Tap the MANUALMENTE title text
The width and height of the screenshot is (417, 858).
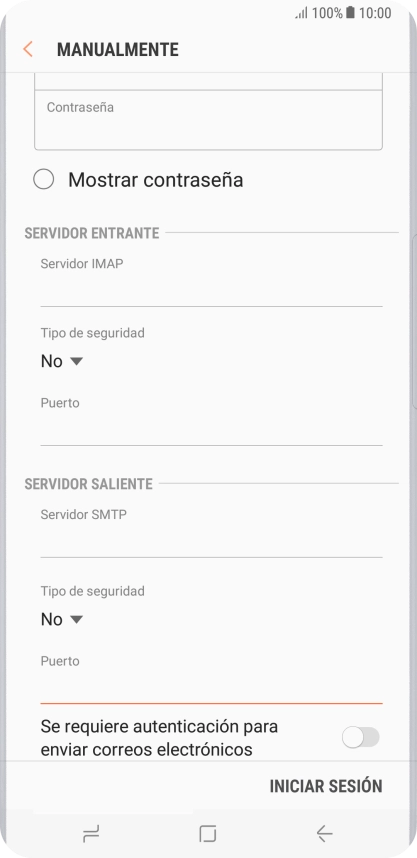point(118,50)
